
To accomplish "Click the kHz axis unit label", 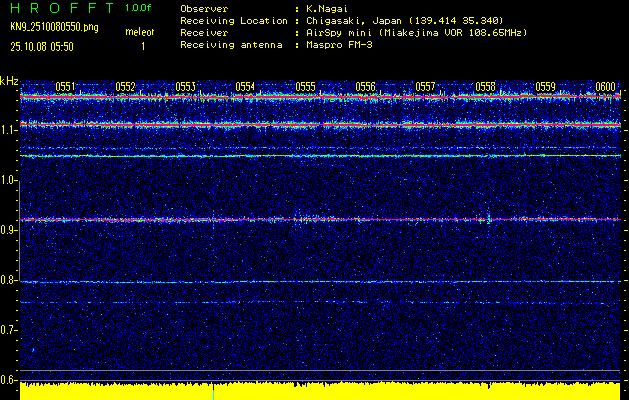I will click(x=10, y=80).
